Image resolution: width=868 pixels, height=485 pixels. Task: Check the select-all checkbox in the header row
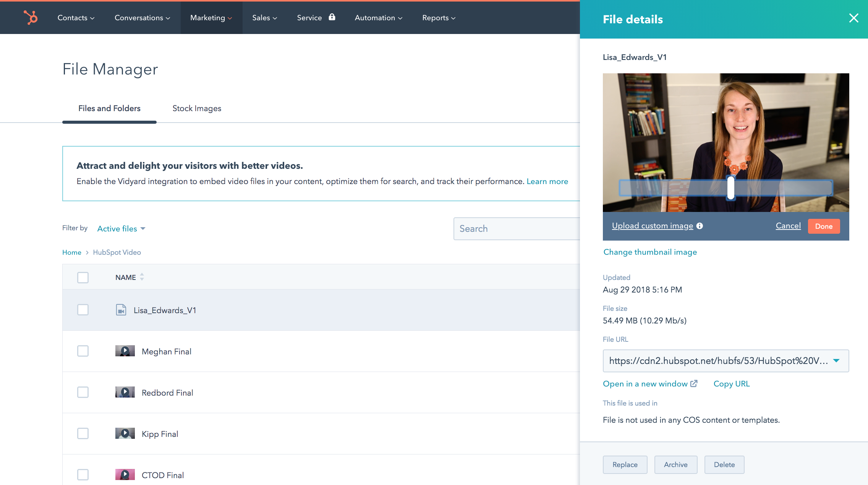tap(83, 277)
